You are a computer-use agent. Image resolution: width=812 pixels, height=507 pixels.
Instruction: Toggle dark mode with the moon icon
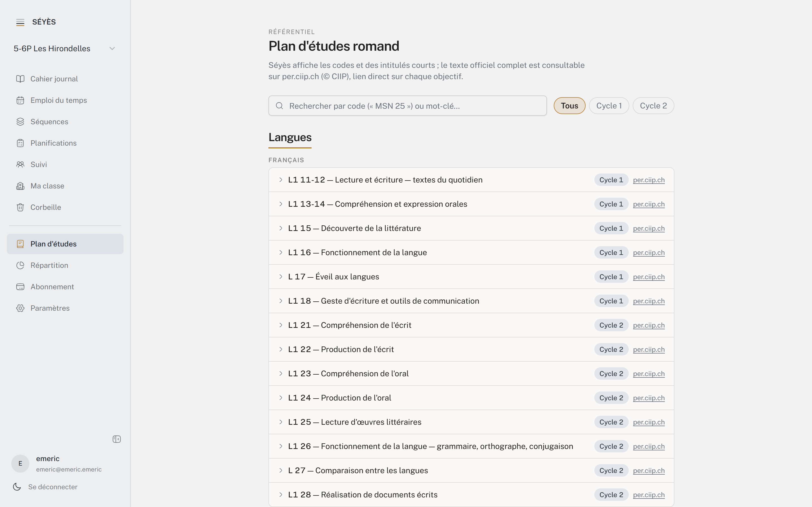point(17,487)
